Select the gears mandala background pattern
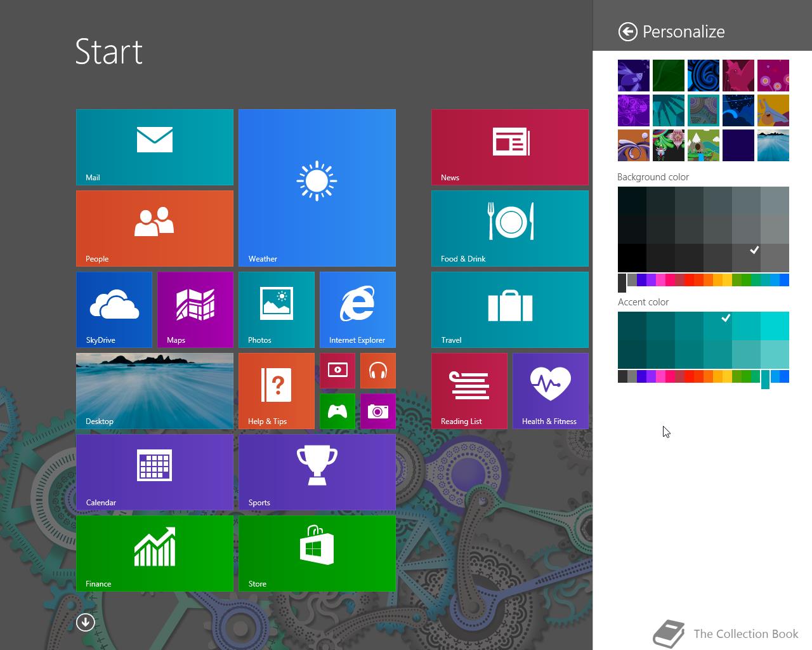Image resolution: width=812 pixels, height=650 pixels. coord(704,110)
